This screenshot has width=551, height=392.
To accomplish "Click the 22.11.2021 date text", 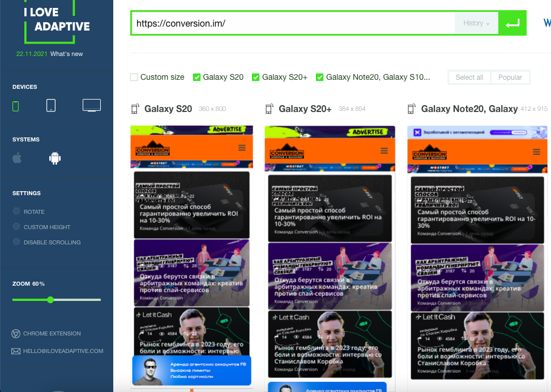I will point(32,54).
